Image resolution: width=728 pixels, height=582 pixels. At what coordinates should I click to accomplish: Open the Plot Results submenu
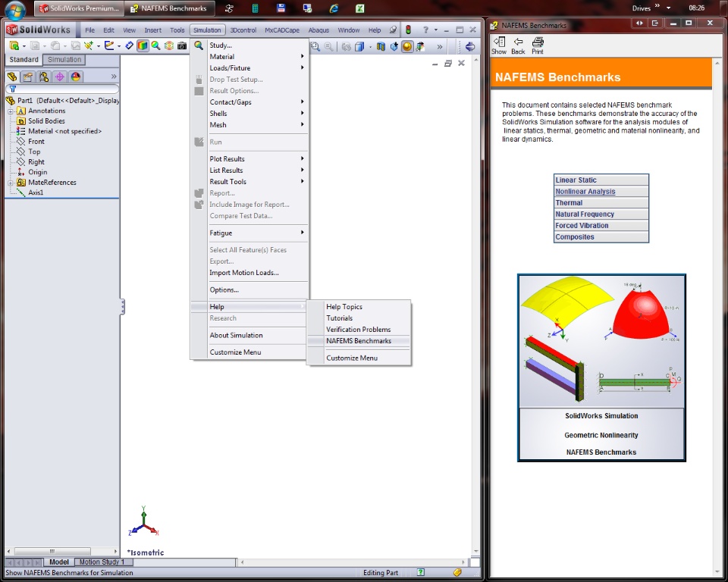point(249,158)
